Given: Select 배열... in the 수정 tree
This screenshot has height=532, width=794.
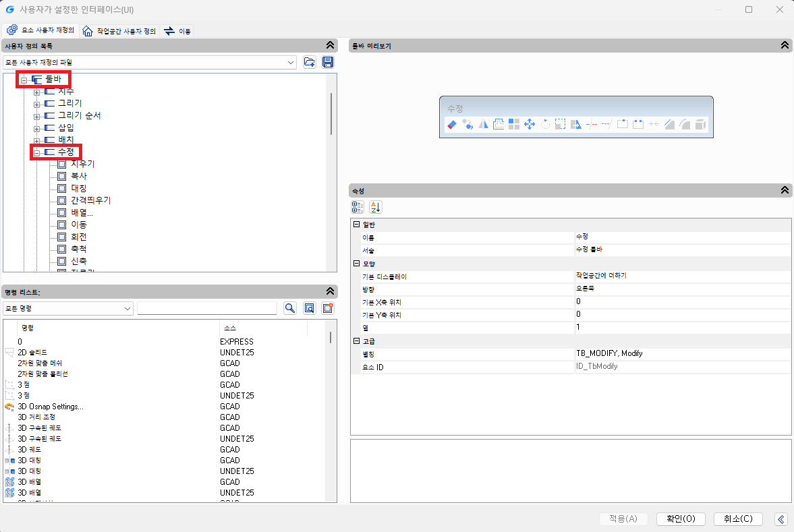Looking at the screenshot, I should click(x=82, y=212).
